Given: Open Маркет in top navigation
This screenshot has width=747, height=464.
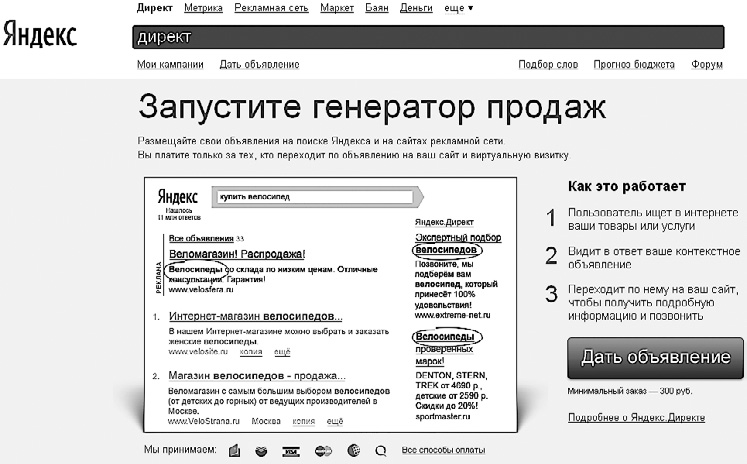Looking at the screenshot, I should click(337, 8).
